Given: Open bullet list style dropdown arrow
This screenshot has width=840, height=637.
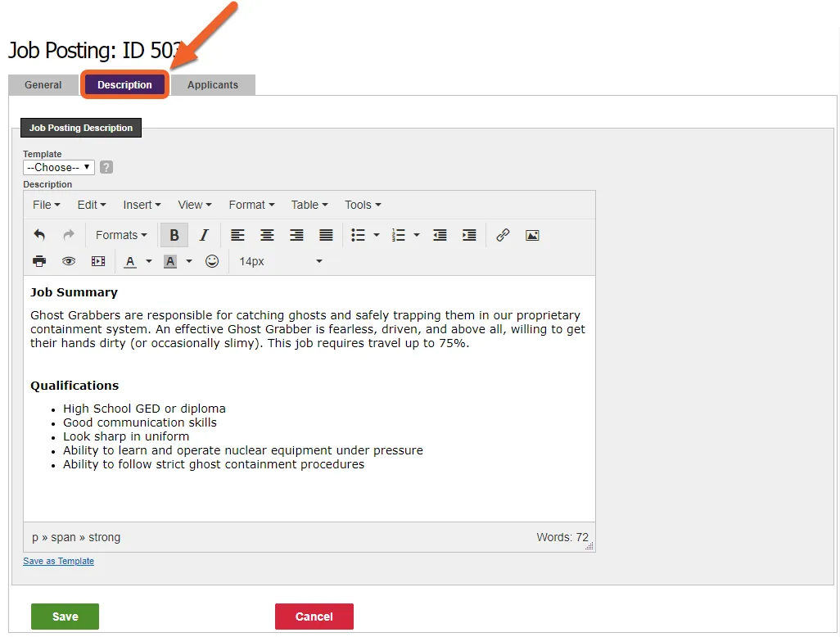Looking at the screenshot, I should pos(377,235).
